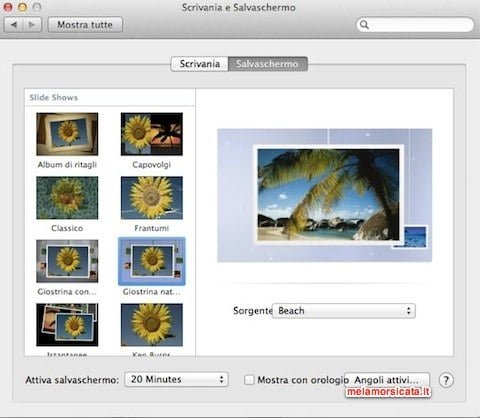Go back with the left arrow button
This screenshot has height=418, width=480.
coord(13,25)
